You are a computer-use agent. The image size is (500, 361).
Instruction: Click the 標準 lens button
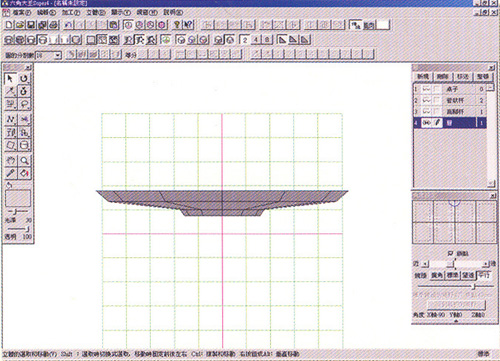(x=452, y=276)
